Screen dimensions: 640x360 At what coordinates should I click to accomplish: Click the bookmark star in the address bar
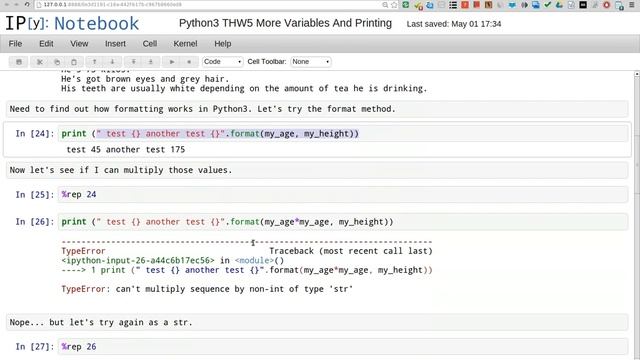click(x=394, y=5)
